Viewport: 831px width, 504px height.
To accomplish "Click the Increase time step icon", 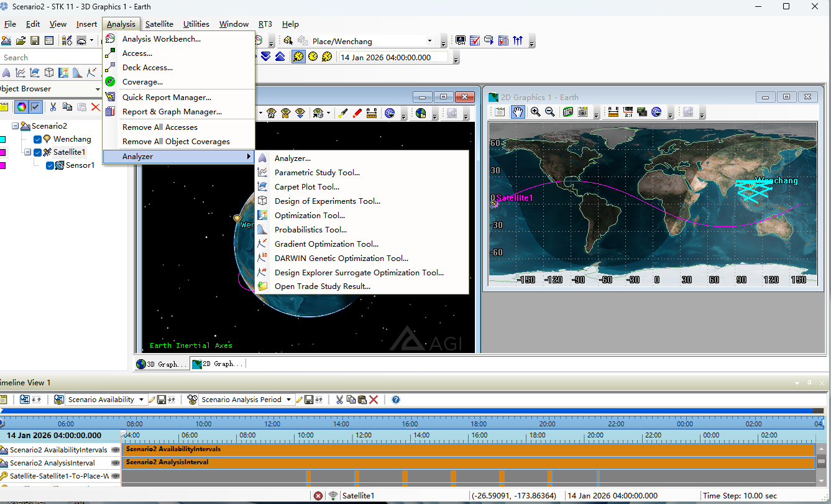I will (x=280, y=57).
